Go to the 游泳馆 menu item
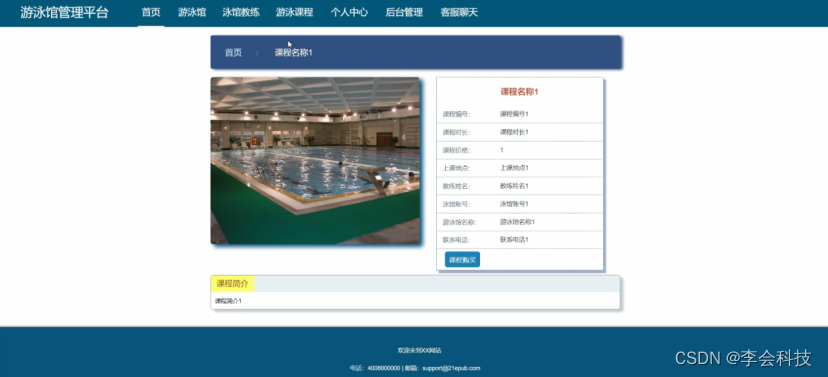The image size is (828, 377). (x=192, y=13)
